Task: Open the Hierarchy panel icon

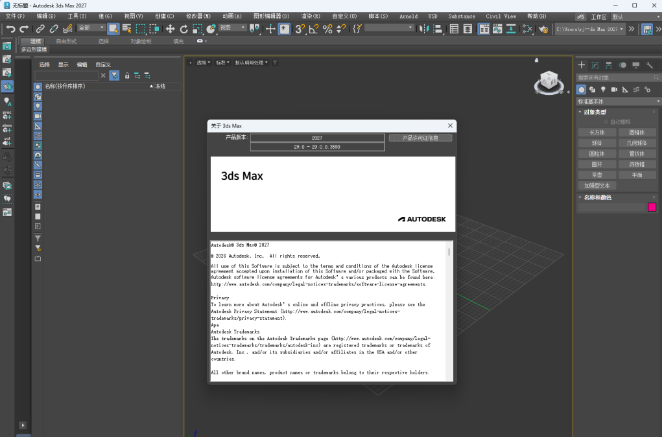Action: (609, 65)
